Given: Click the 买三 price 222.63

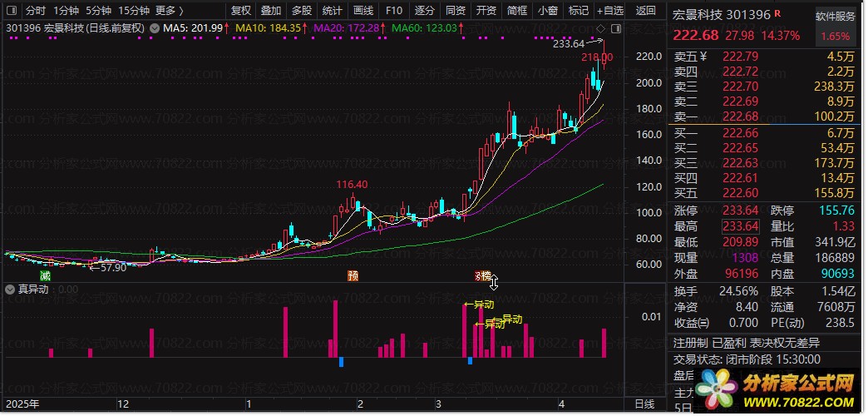Looking at the screenshot, I should 739,162.
